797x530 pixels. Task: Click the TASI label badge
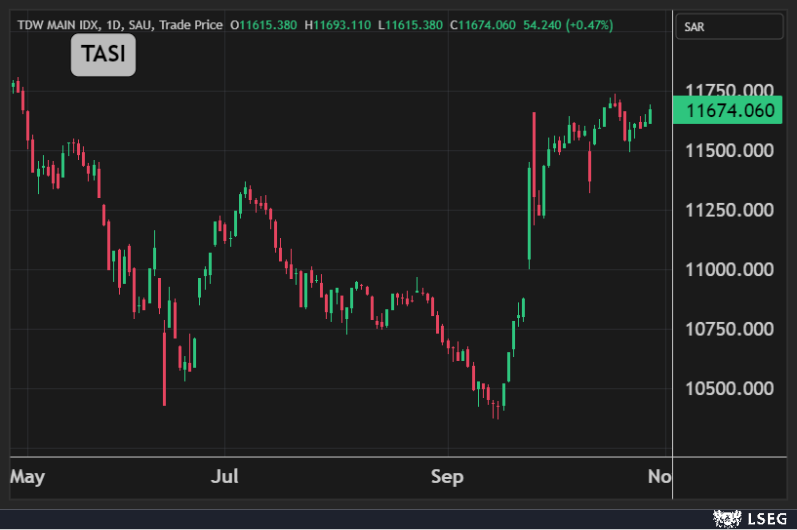pos(103,56)
